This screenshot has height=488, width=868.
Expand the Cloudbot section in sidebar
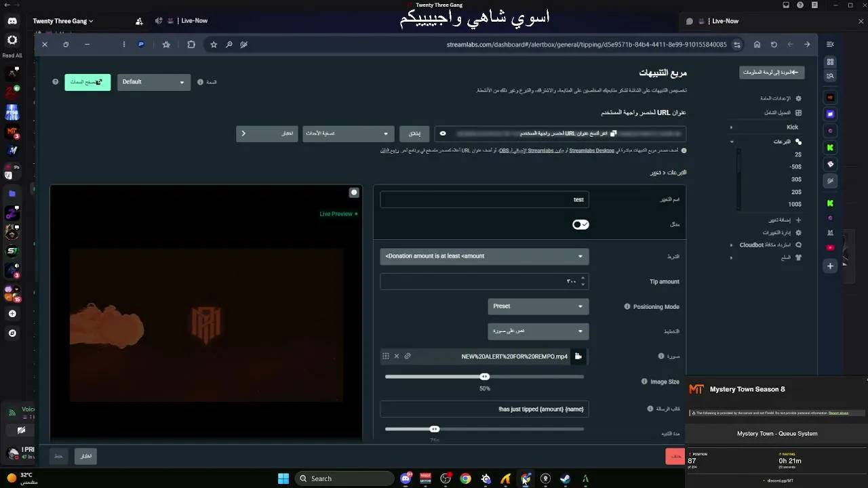[731, 245]
